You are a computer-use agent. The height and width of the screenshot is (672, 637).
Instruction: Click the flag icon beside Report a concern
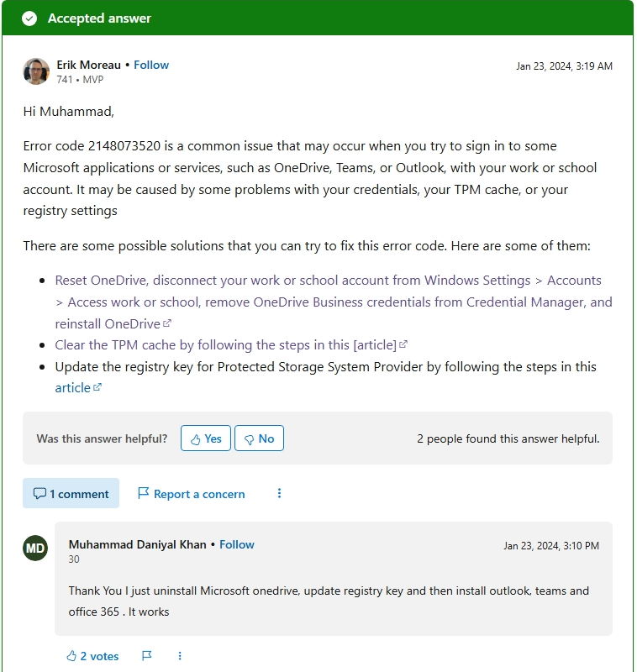click(x=143, y=493)
